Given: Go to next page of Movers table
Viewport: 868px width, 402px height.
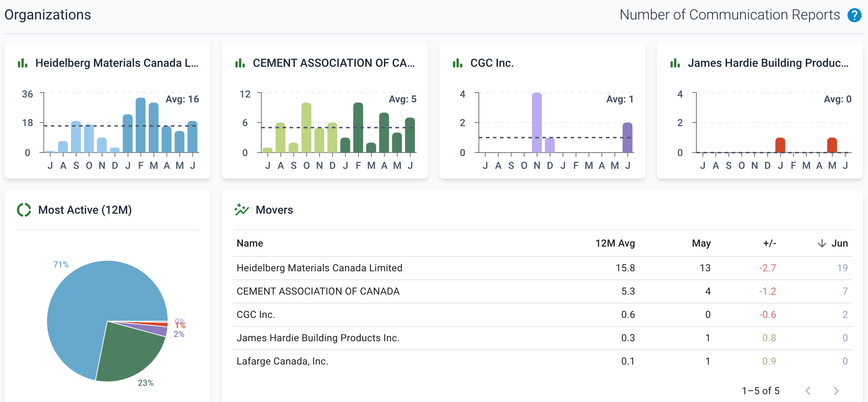Looking at the screenshot, I should (836, 391).
